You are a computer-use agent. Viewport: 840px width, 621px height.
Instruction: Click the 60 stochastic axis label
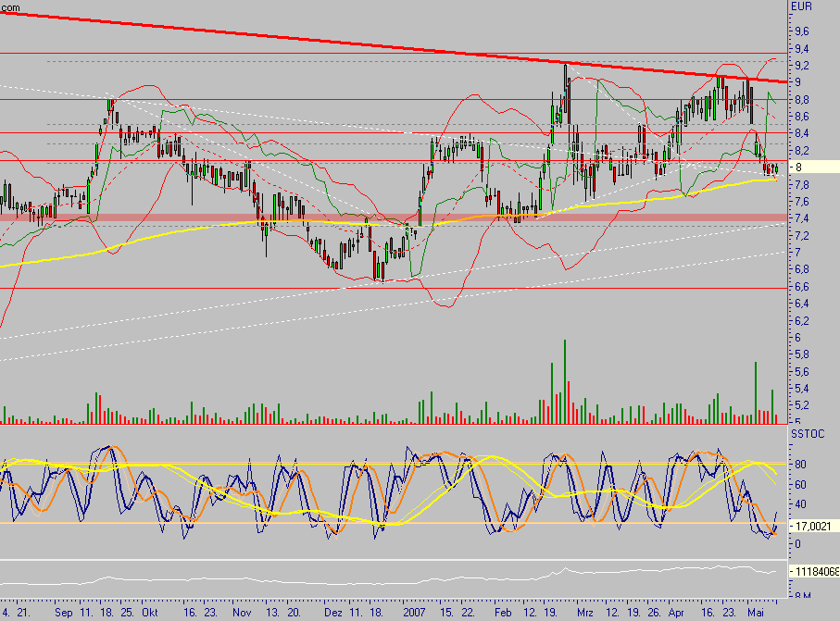pos(801,484)
